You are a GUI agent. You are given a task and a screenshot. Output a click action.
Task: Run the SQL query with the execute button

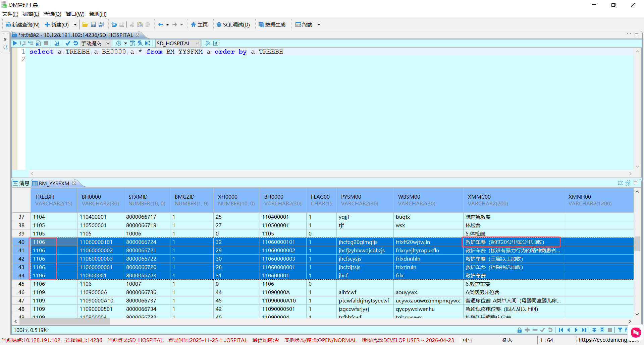(x=15, y=43)
